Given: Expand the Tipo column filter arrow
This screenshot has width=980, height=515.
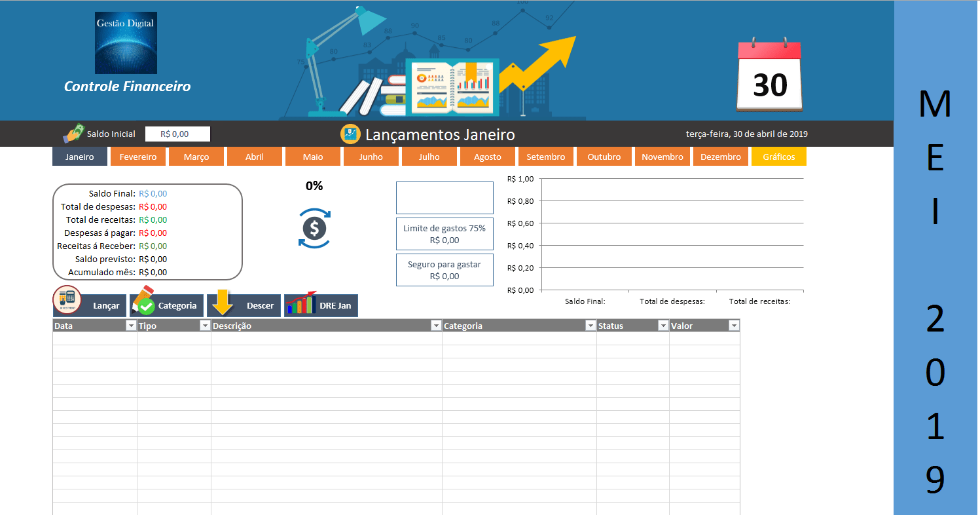Looking at the screenshot, I should (x=204, y=326).
